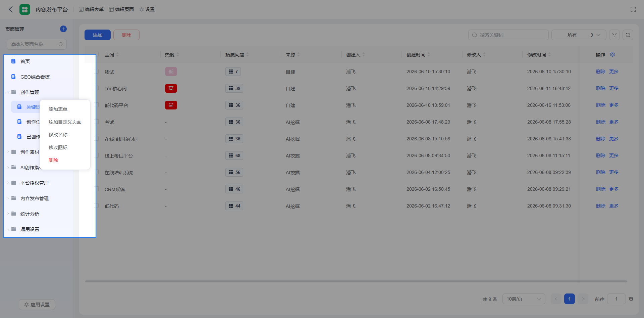Tick checkbox for crm核心词 row

point(96,88)
